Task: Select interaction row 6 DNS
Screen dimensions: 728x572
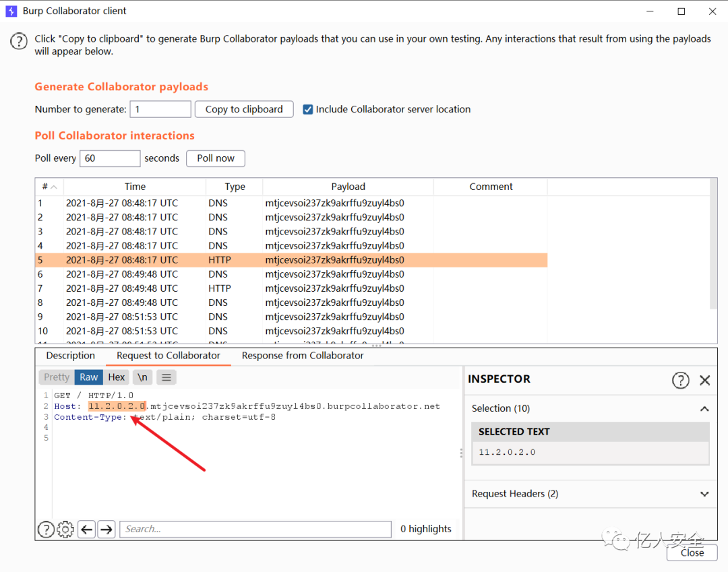Action: [292, 274]
